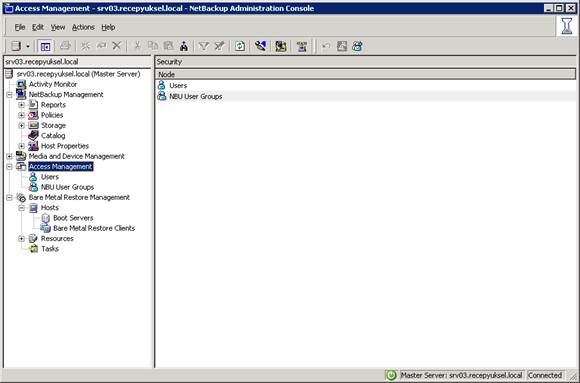Toggle the show/hide tree pane button
The width and height of the screenshot is (580, 383).
pos(45,46)
